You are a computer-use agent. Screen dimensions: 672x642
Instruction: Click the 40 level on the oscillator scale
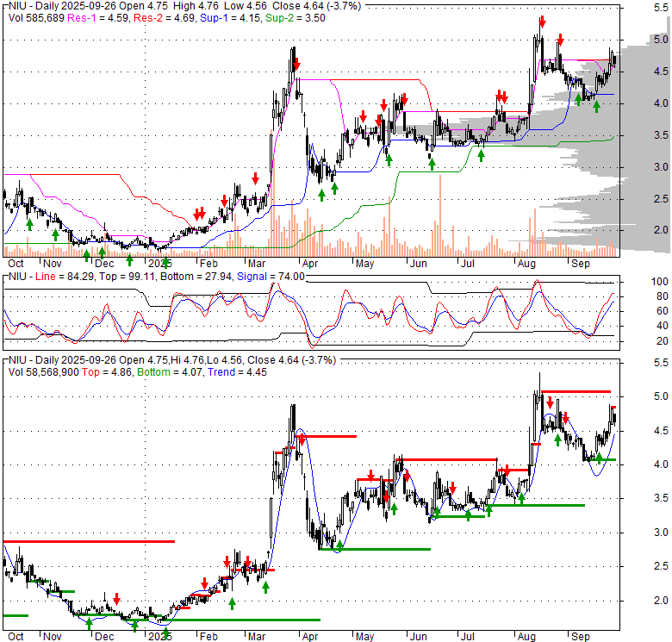point(663,326)
